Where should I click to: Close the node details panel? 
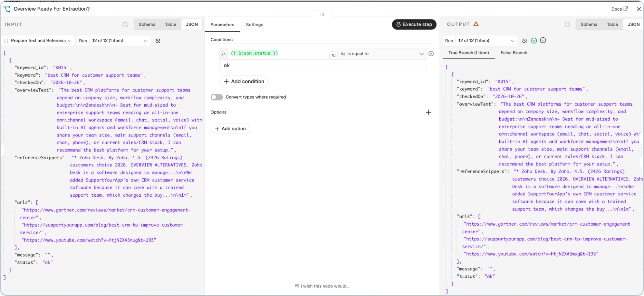point(639,9)
